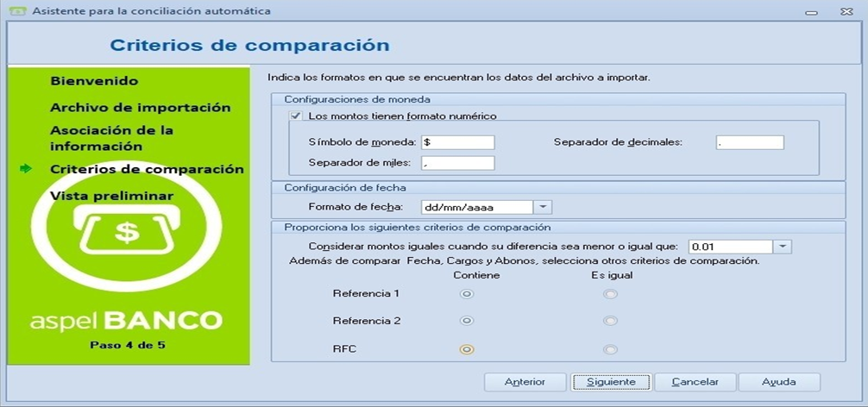Click 'Configuraciones de moneda' group title
This screenshot has width=868, height=407.
[x=357, y=99]
